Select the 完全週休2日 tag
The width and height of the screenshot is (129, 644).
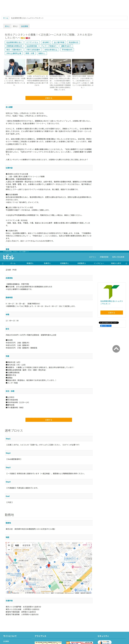point(73,43)
